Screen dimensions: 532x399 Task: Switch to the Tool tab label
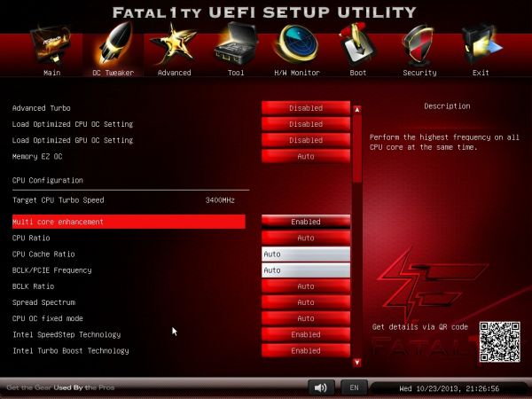pyautogui.click(x=236, y=73)
